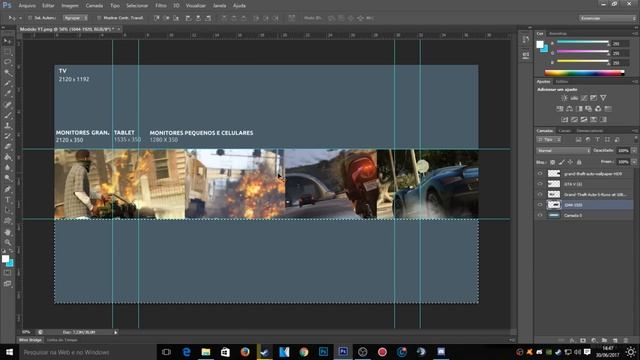Select the Lasso tool

point(7,62)
